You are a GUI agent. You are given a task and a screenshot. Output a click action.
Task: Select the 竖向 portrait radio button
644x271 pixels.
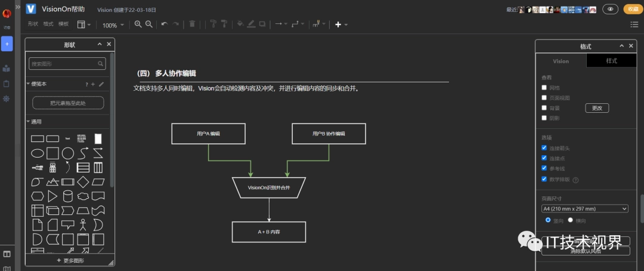click(548, 220)
